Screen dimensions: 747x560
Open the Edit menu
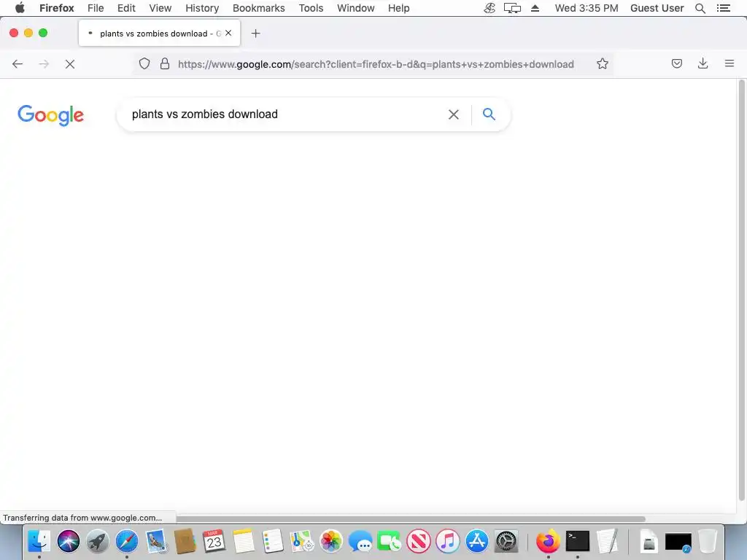[x=126, y=8]
